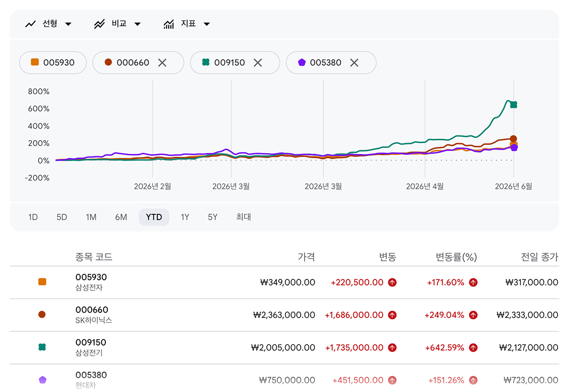Click previous close ₩2,333,000.00
Viewport: 570px width, 392px height.
(x=528, y=315)
